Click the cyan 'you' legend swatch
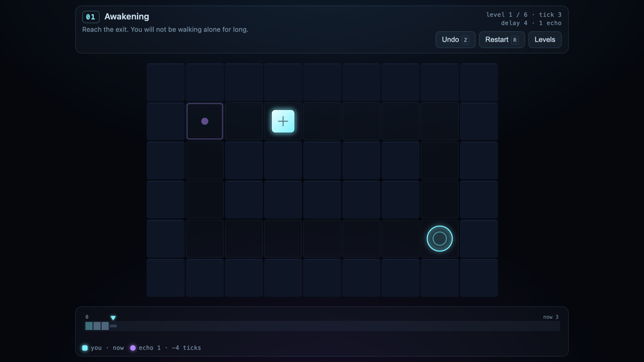 coord(85,348)
